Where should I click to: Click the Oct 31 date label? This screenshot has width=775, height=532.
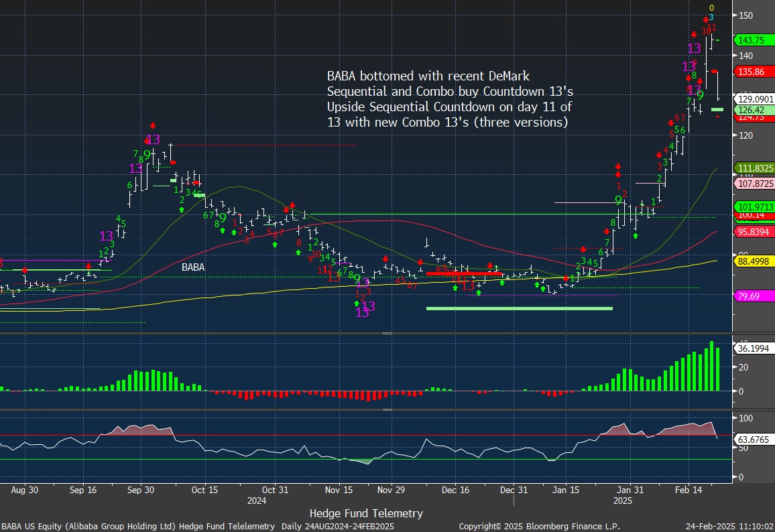(275, 490)
